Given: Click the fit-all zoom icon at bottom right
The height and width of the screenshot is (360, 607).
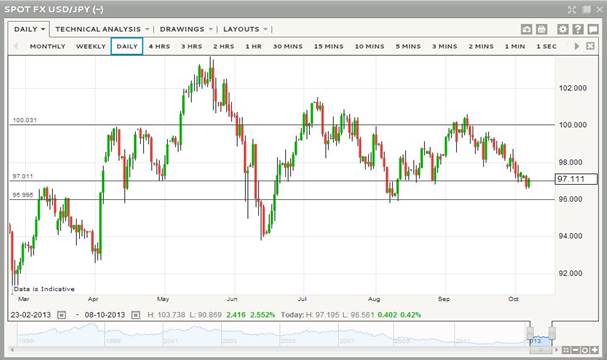Looking at the screenshot, I should pyautogui.click(x=566, y=350).
